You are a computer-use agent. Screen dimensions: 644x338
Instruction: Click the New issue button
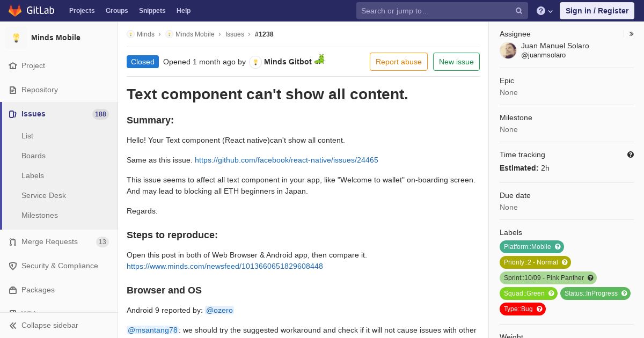click(x=456, y=62)
